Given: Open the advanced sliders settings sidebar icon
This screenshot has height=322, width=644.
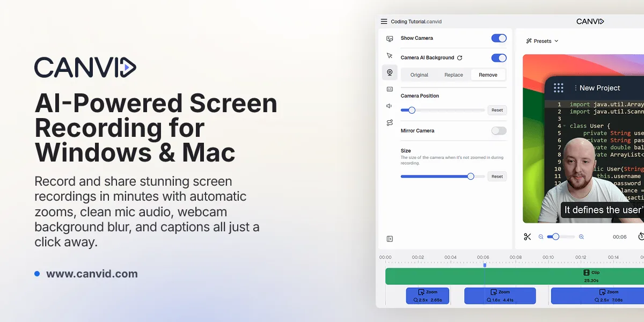Looking at the screenshot, I should 390,123.
